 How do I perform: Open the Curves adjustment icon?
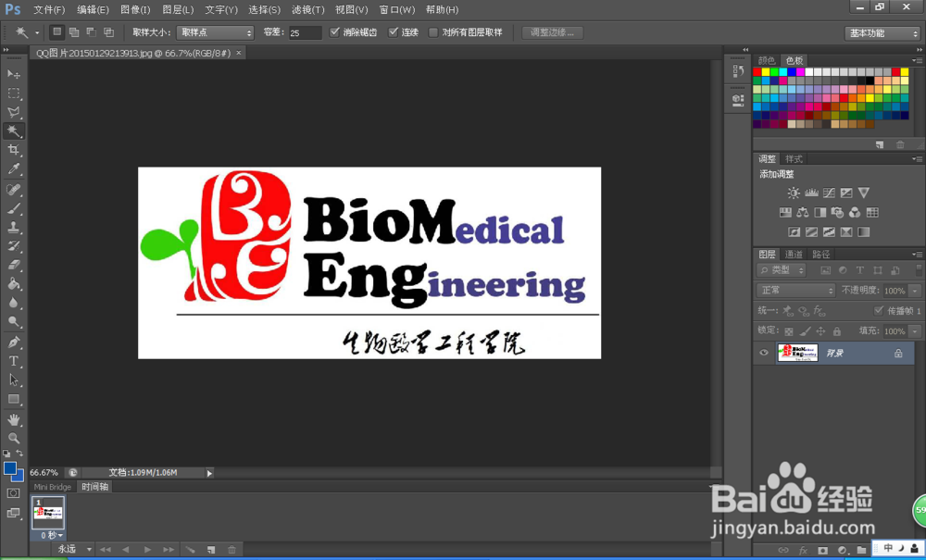coord(830,193)
